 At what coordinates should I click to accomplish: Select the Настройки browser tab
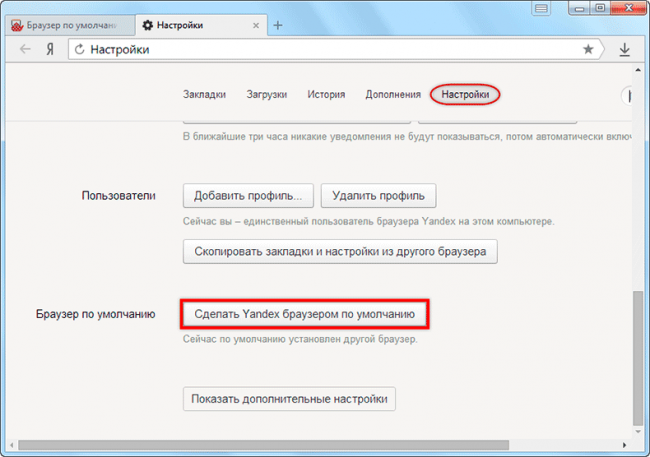coord(201,25)
